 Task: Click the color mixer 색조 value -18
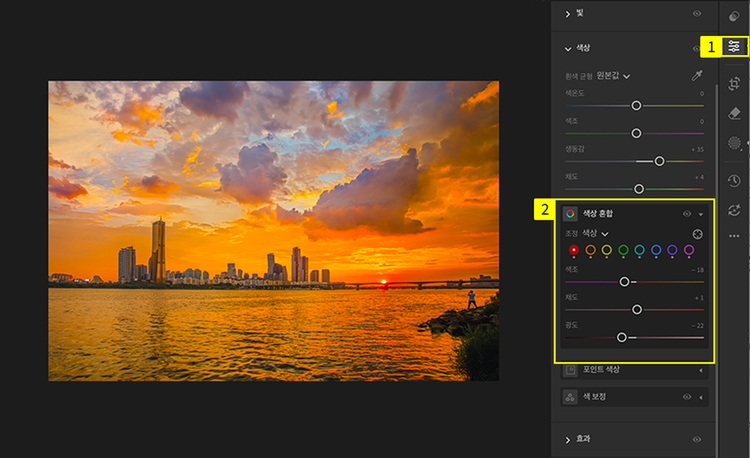pos(698,270)
